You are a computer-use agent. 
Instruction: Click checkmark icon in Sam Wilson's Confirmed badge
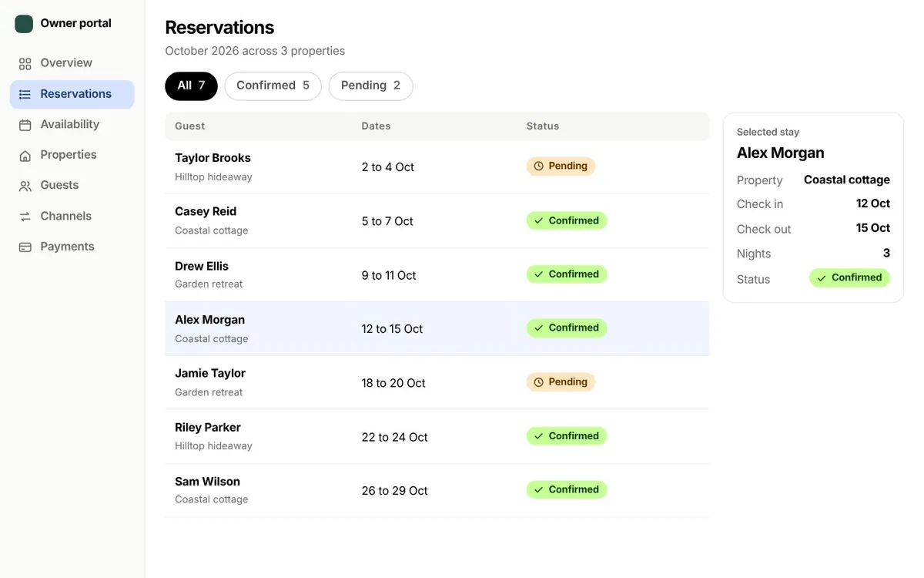[539, 490]
